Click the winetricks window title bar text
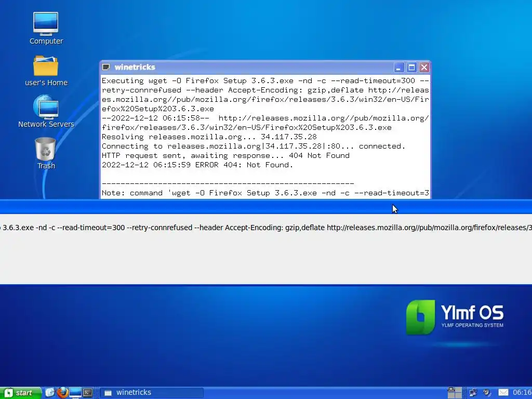This screenshot has height=399, width=532. tap(135, 67)
